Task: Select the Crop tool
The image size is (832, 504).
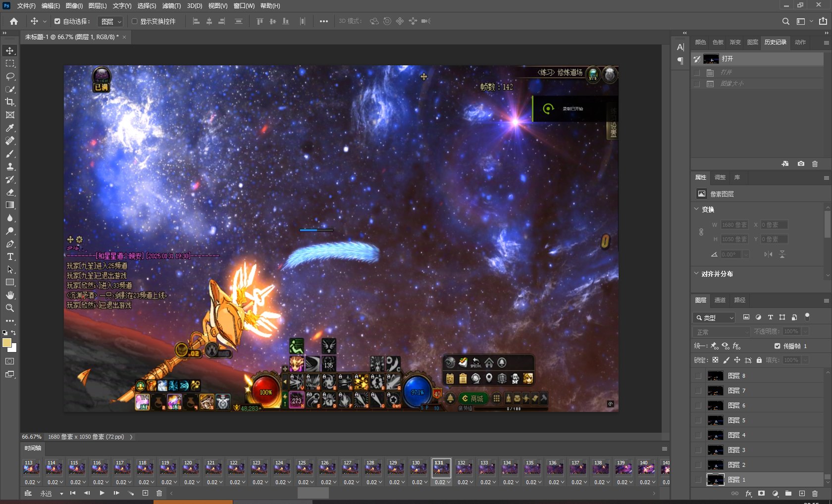Action: coord(10,102)
